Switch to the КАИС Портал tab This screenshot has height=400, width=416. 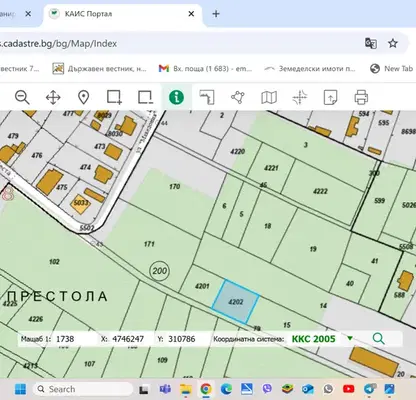click(122, 14)
